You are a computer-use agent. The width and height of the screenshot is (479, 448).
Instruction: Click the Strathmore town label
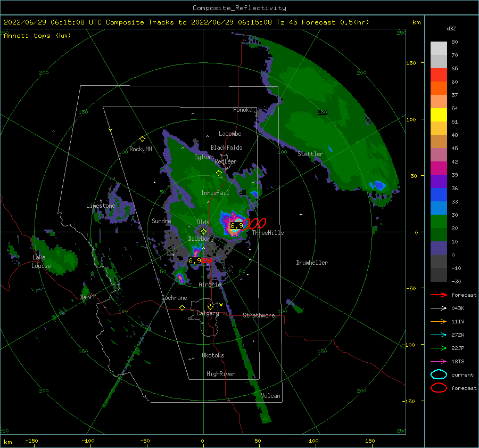(x=259, y=315)
